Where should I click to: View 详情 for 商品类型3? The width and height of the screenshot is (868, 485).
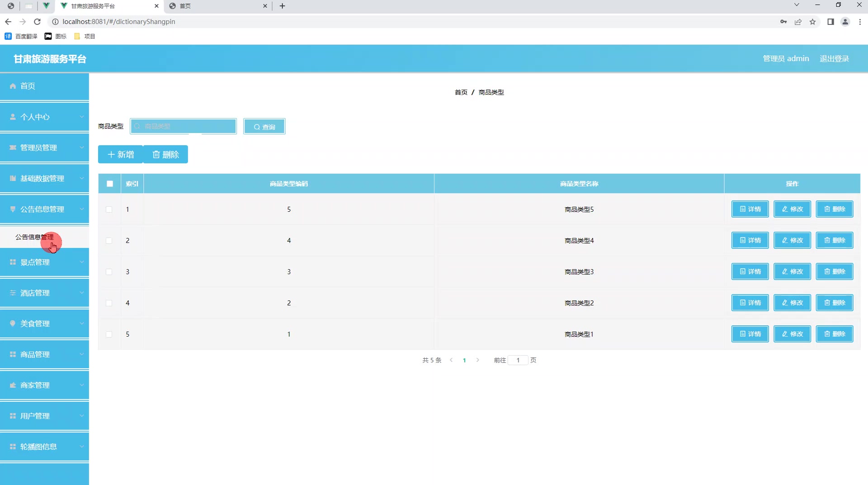(750, 271)
